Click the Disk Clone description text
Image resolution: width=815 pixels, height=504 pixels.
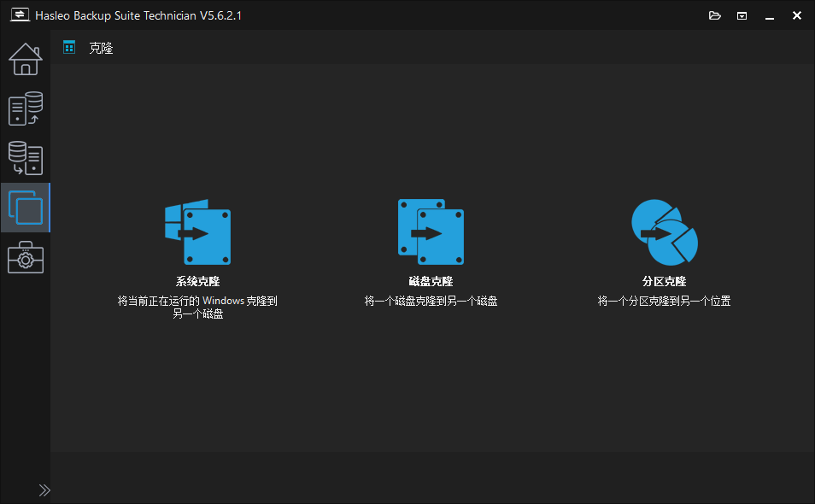431,301
